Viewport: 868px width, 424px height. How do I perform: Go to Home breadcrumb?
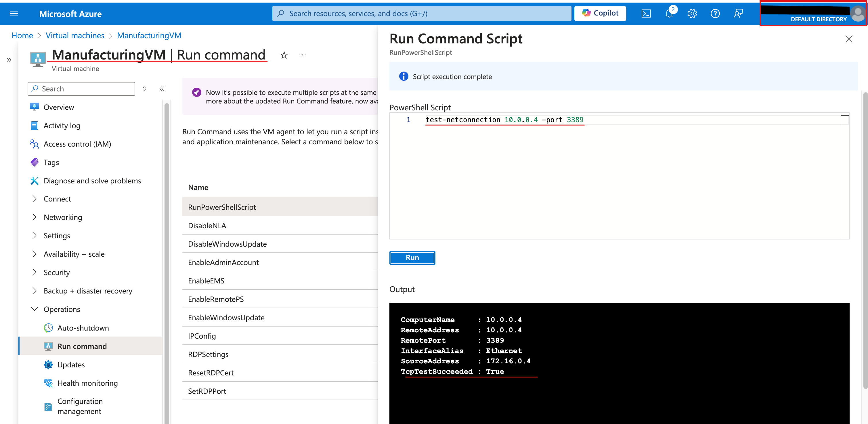pos(22,35)
